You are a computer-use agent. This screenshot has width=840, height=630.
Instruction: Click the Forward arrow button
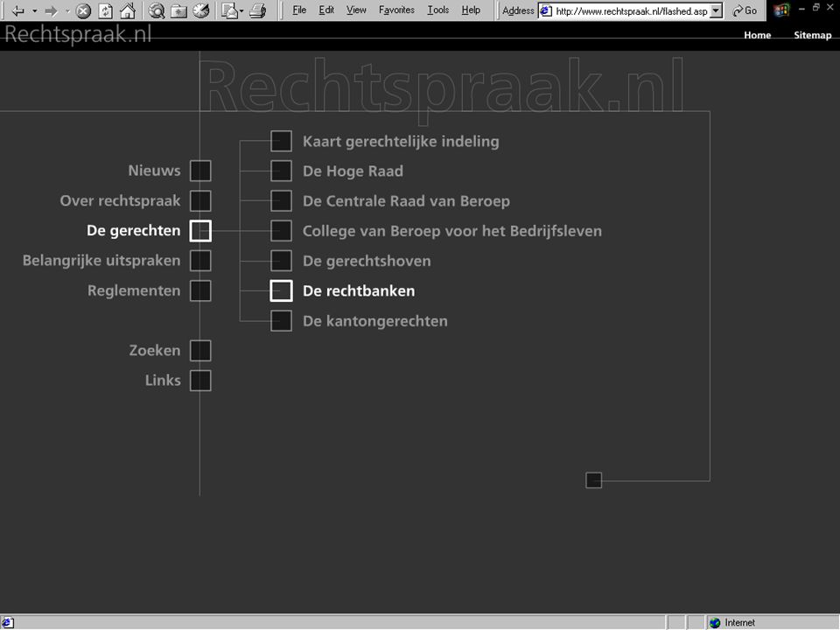coord(51,10)
